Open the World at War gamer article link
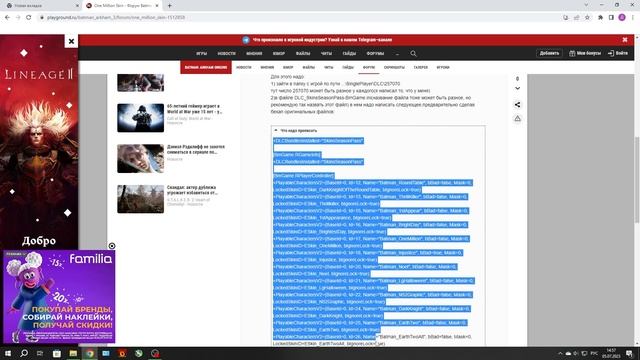640x360 pixels. click(195, 109)
